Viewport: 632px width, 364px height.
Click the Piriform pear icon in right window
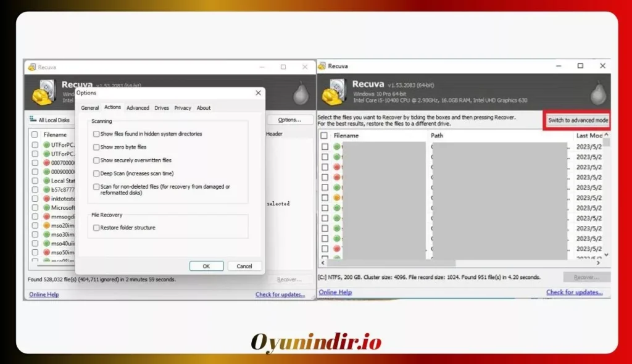(599, 93)
